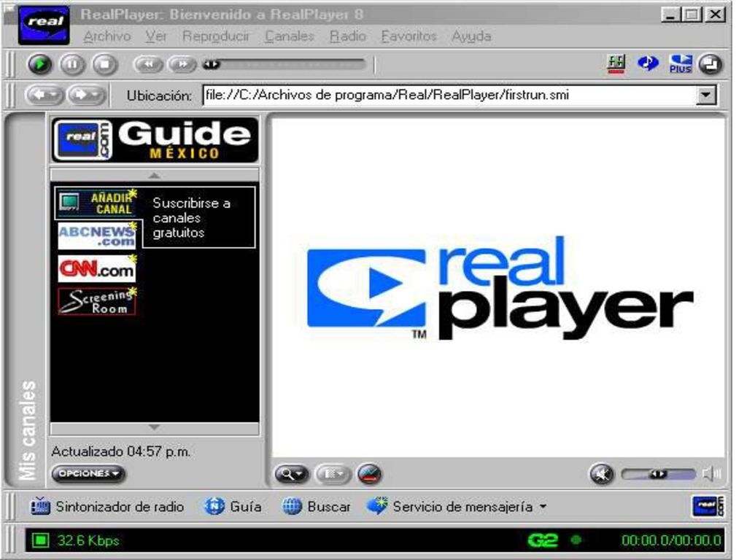This screenshot has height=560, width=747.
Task: Click the real.com icon in bottom toolbar
Action: click(x=708, y=506)
